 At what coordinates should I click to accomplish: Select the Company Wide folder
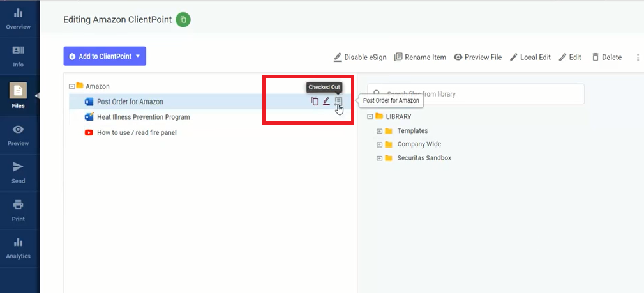[419, 144]
